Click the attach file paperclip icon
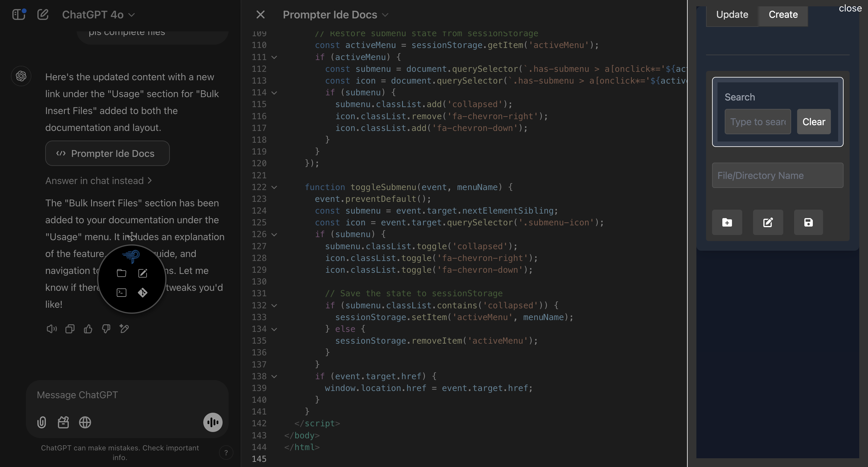This screenshot has width=868, height=467. click(41, 422)
